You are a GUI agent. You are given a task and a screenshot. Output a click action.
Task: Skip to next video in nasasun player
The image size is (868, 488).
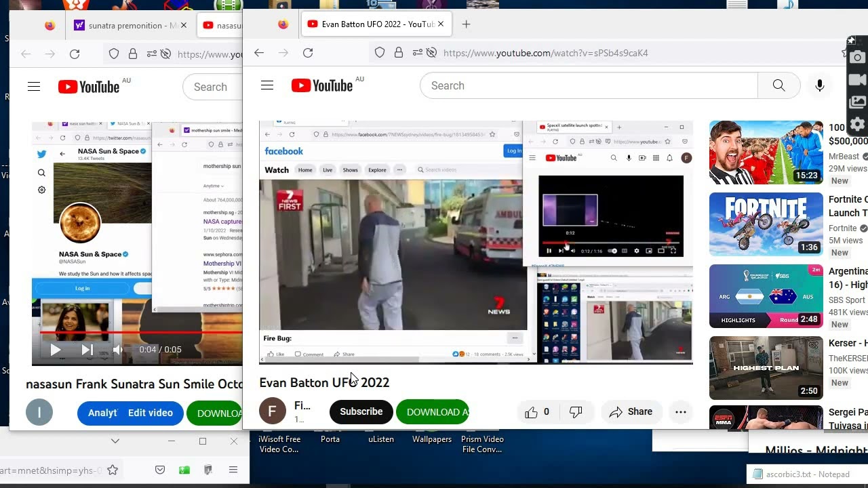[x=87, y=350]
